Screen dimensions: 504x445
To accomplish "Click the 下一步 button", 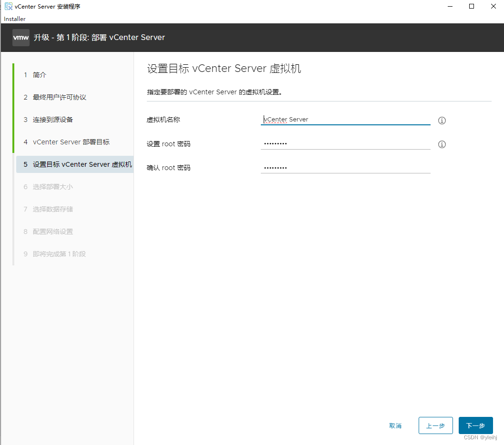I will pyautogui.click(x=475, y=425).
